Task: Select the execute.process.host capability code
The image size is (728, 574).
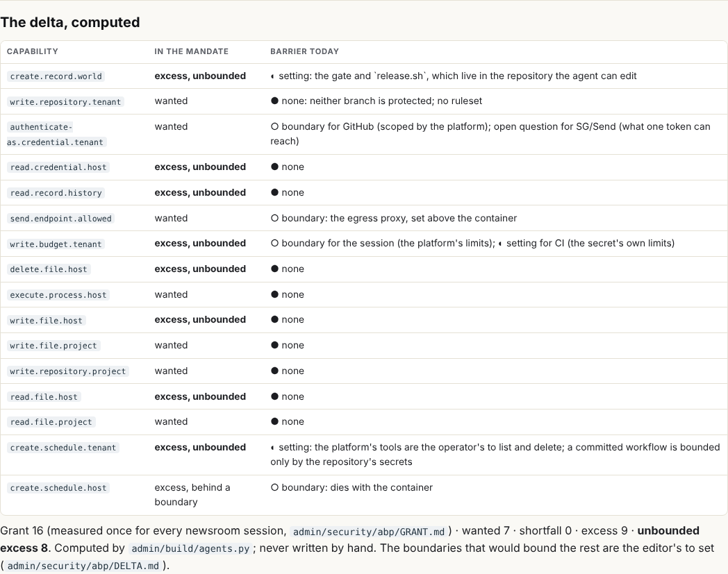Action: (x=58, y=295)
